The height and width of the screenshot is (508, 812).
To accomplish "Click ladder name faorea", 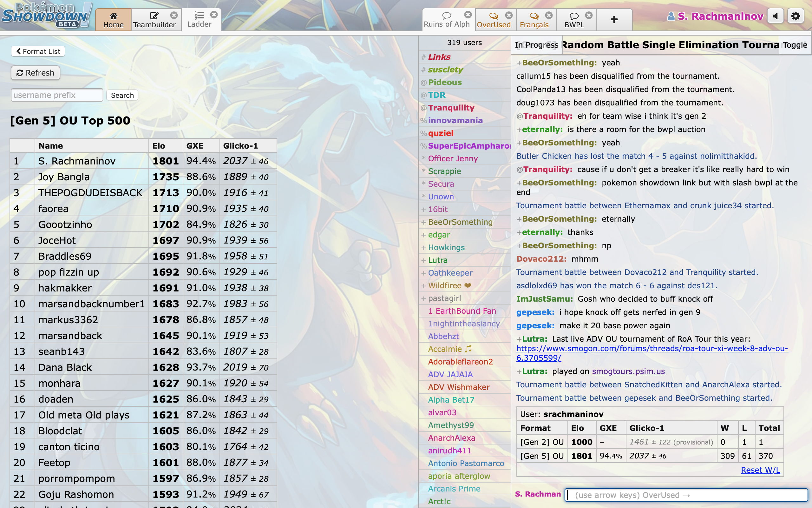I will [x=53, y=209].
